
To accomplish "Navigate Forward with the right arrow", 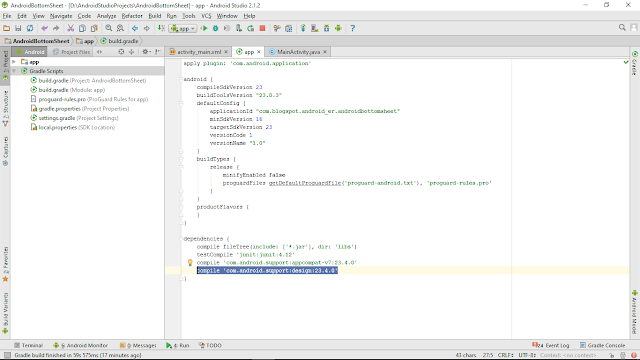I will coord(147,28).
